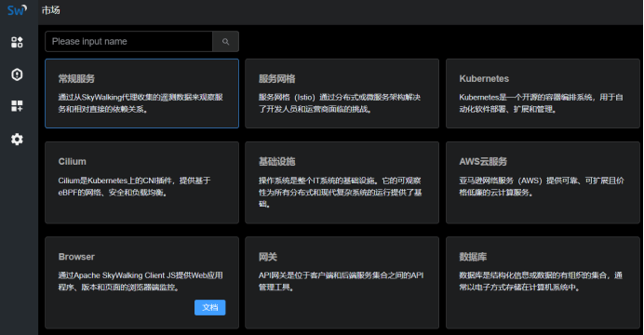
Task: Click the 数据库 description about 结构化信息
Action: [541, 281]
